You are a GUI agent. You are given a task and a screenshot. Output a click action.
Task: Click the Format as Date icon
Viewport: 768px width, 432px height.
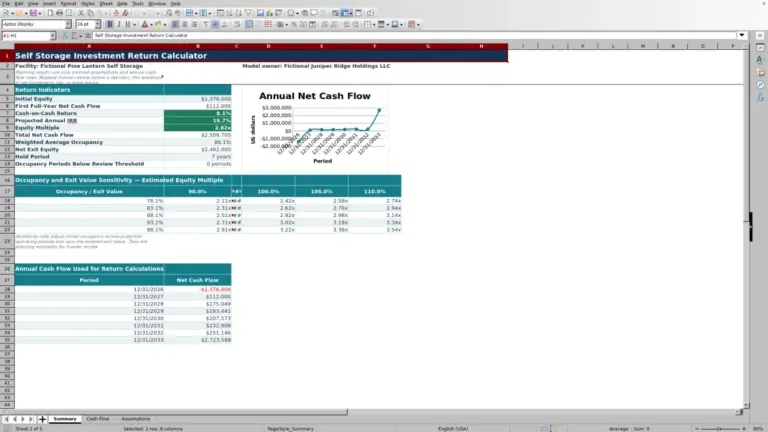coord(312,24)
